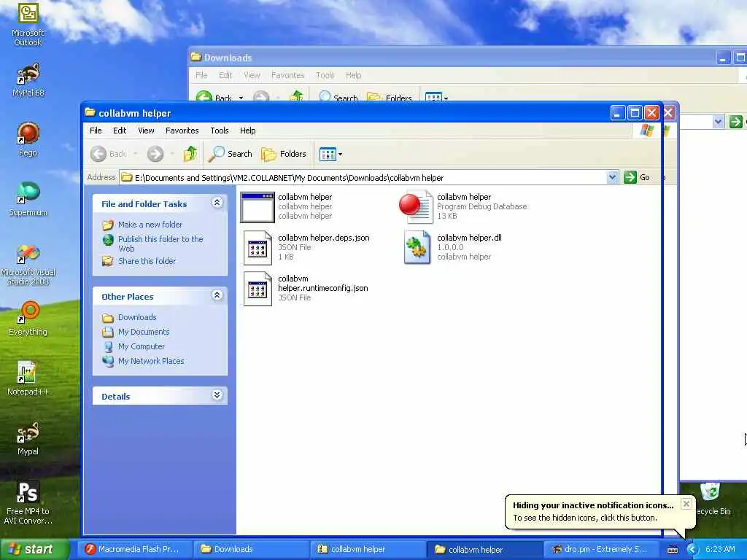This screenshot has height=560, width=747.
Task: Select the collabvm helper application file
Action: coord(287,206)
